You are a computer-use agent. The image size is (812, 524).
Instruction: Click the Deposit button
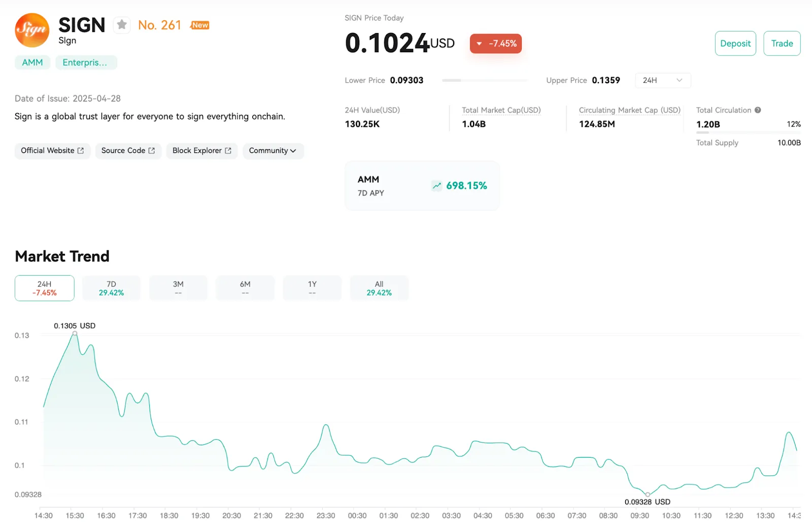coord(735,44)
